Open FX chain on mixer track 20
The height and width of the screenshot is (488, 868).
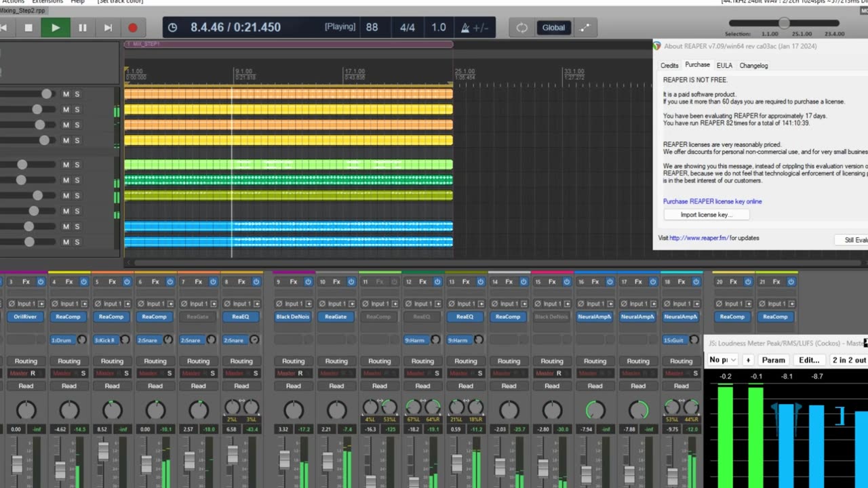[x=734, y=281]
